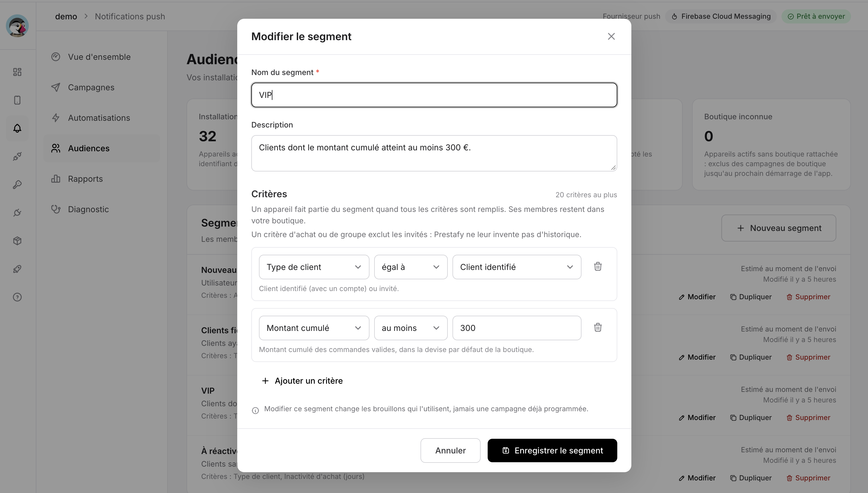Click the Prêt à envoyer check icon

pyautogui.click(x=791, y=16)
